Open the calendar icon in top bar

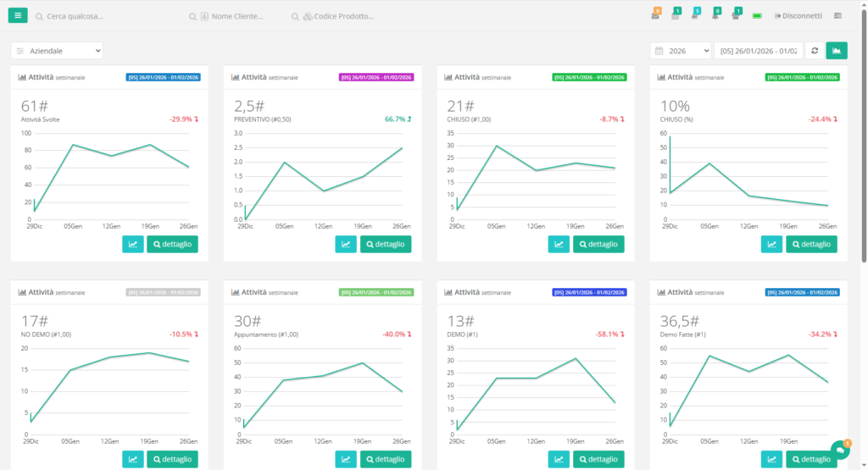pos(675,15)
